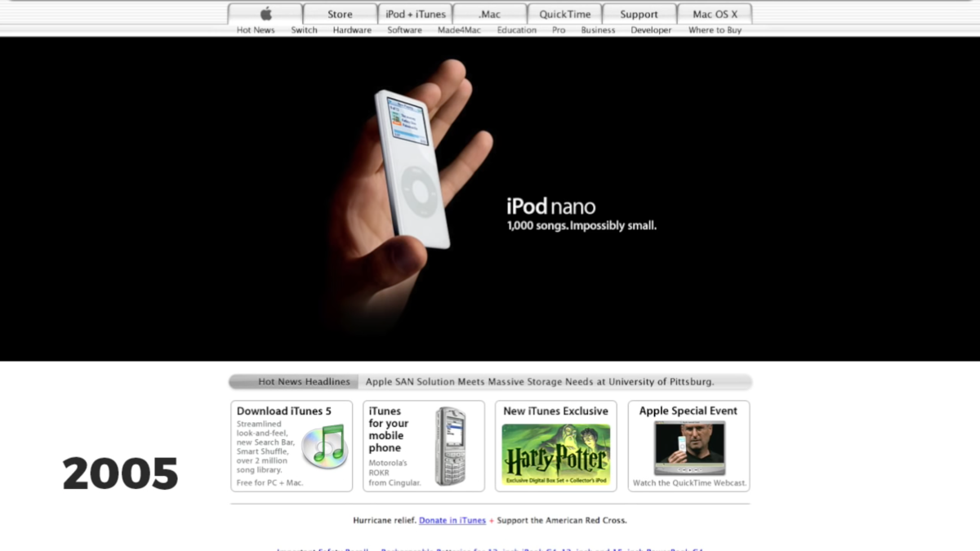
Task: Open the Store tab
Action: [x=340, y=14]
